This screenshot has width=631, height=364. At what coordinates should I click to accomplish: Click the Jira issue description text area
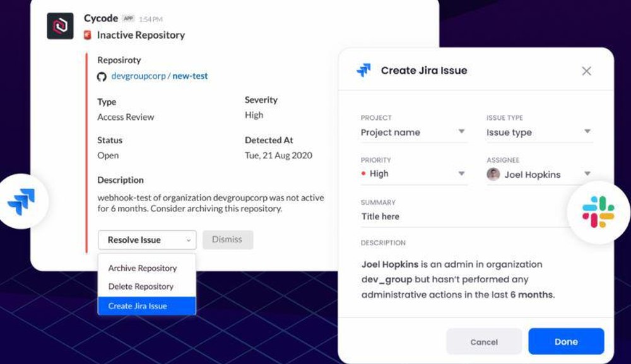458,279
